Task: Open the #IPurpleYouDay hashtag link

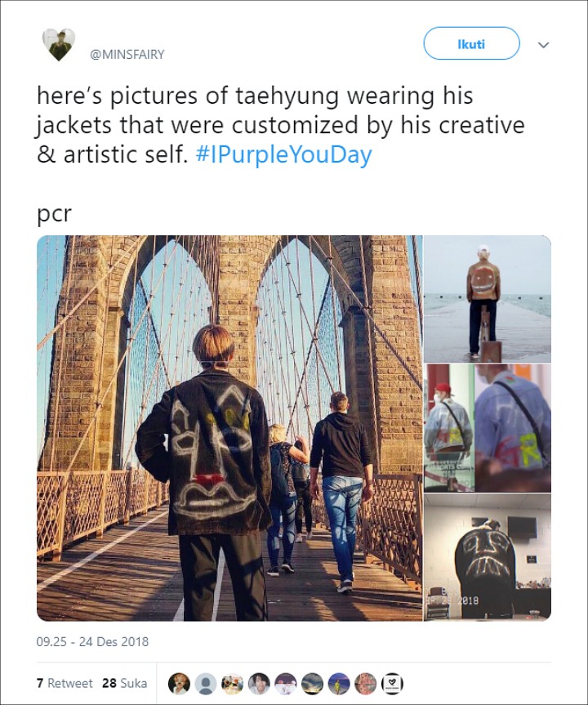Action: (x=283, y=154)
